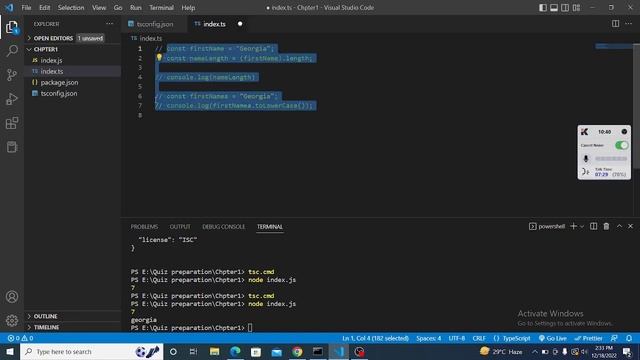Image resolution: width=640 pixels, height=360 pixels.
Task: Click Prettier in status bar
Action: click(x=588, y=338)
